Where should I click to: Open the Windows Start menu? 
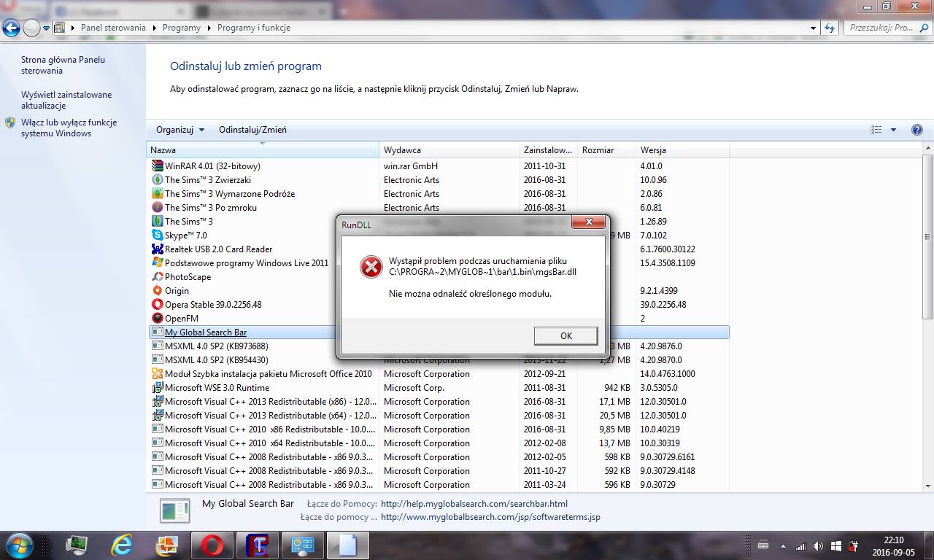[18, 545]
